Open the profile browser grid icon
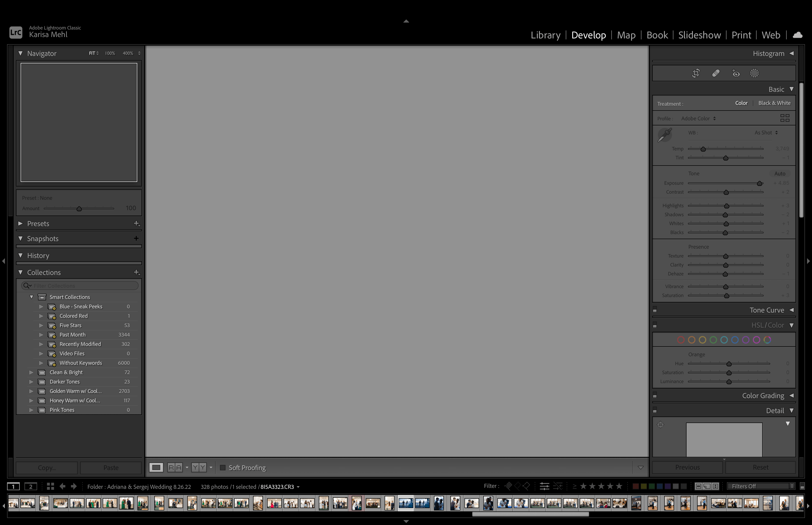This screenshot has width=812, height=525. point(785,118)
